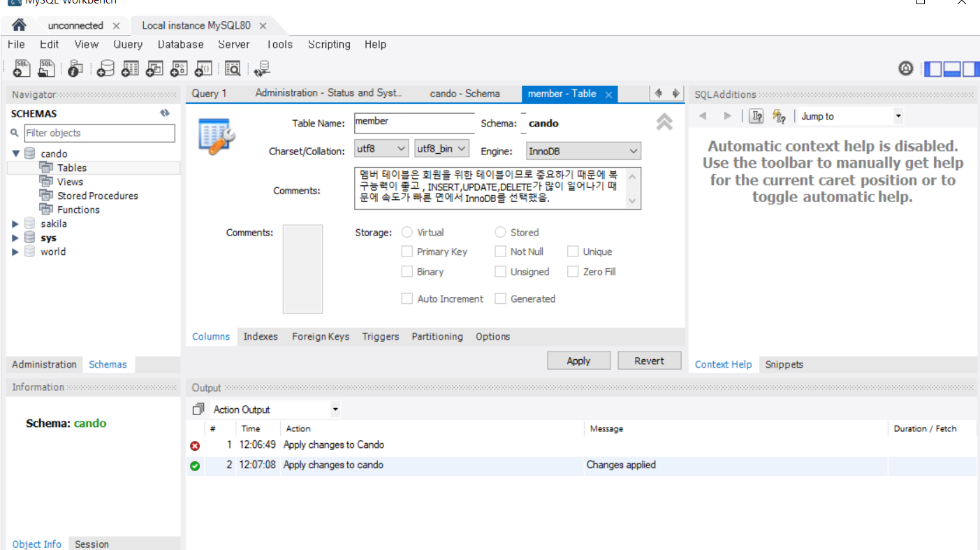Create a new view toolbar icon
980x550 pixels.
tap(154, 68)
